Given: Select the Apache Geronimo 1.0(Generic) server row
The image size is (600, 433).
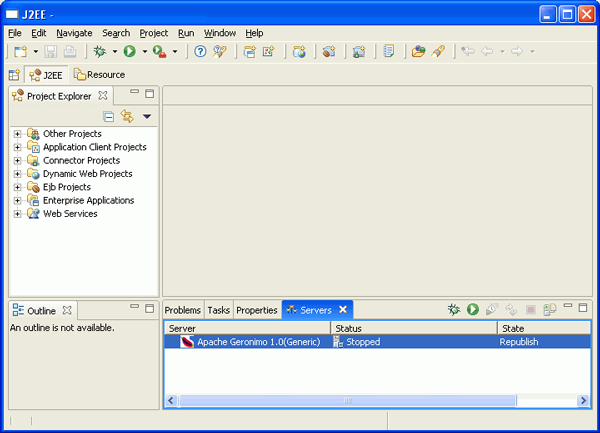Looking at the screenshot, I should tap(377, 342).
